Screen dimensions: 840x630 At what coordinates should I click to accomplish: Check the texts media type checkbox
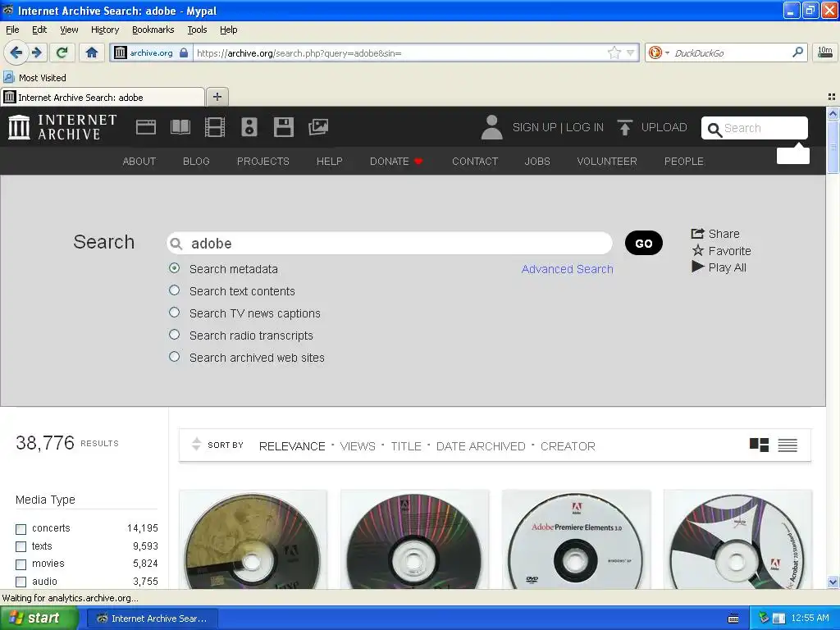tap(21, 546)
